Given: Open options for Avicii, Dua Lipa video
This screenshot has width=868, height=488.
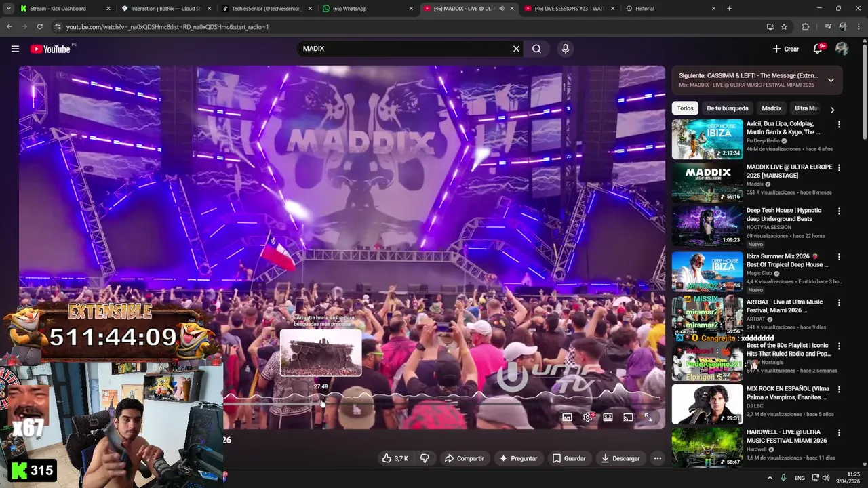Looking at the screenshot, I should pos(839,125).
